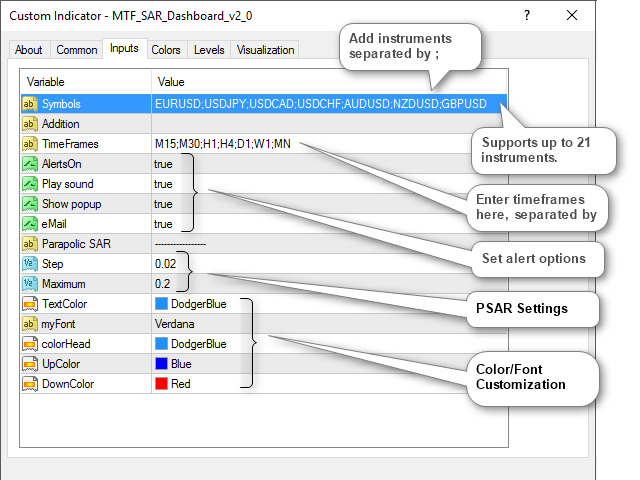640x480 pixels.
Task: Open the Play sound value dropdown
Action: click(163, 184)
